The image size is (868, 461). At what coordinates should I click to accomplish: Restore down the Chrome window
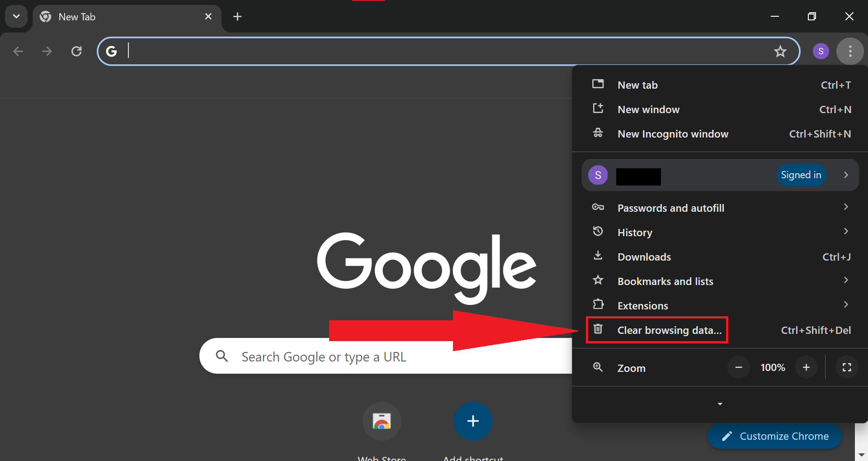click(x=812, y=16)
